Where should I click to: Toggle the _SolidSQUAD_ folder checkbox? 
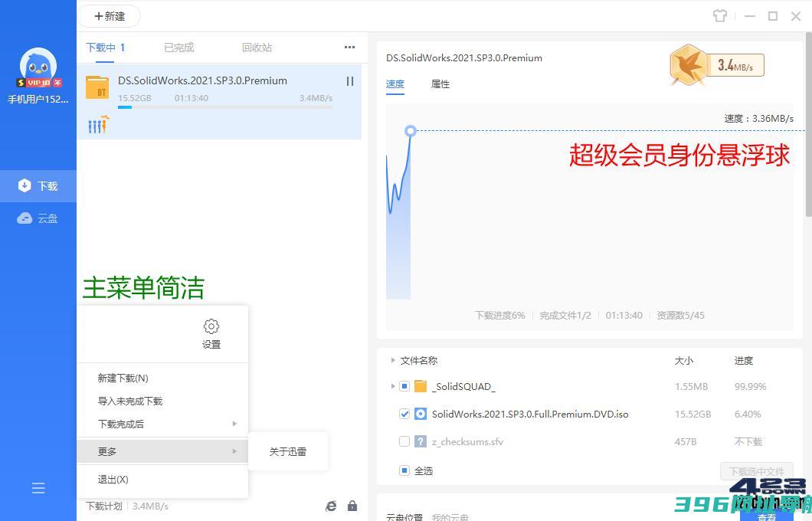tap(404, 386)
